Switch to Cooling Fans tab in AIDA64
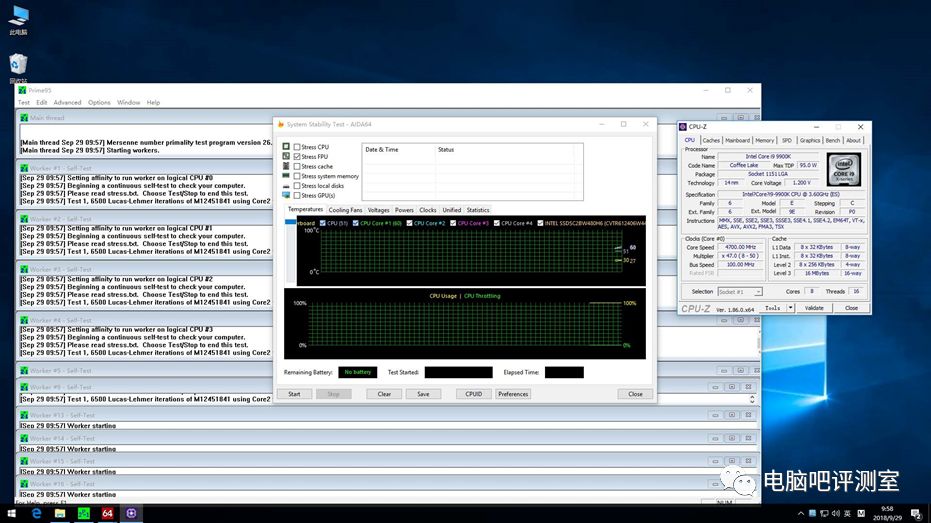 pos(345,210)
